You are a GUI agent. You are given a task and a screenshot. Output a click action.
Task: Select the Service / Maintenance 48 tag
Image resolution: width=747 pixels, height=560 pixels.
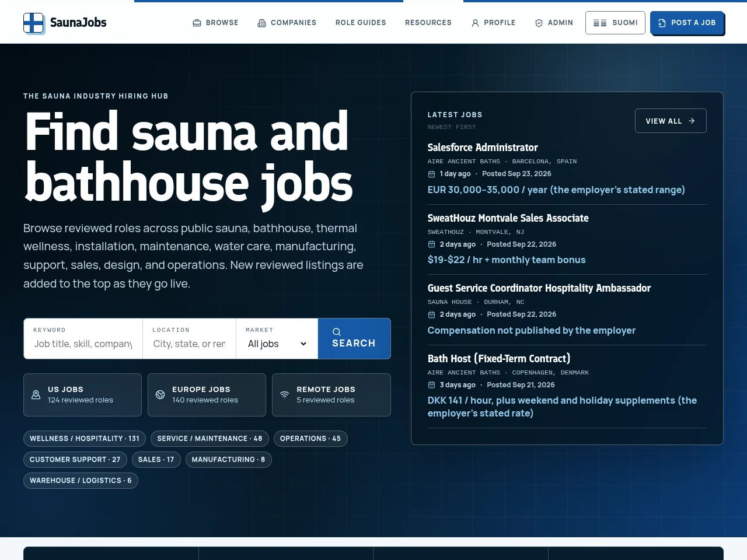coord(210,439)
